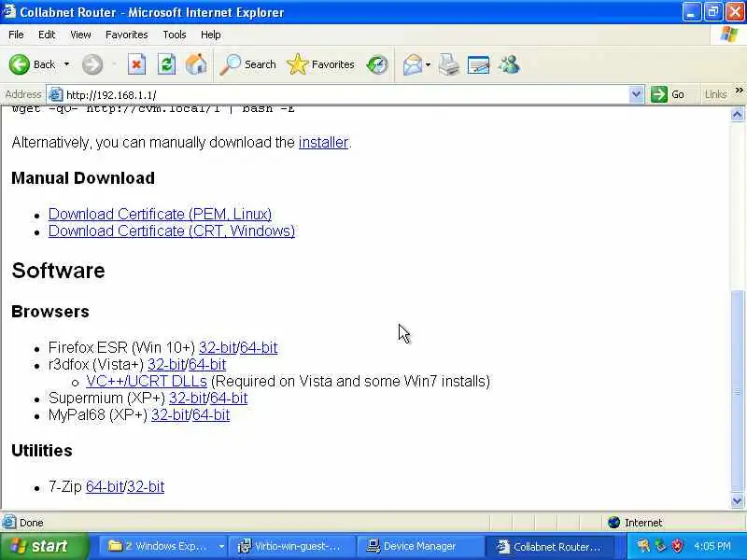Download MyPal68 64-bit
This screenshot has height=560, width=747.
pyautogui.click(x=211, y=414)
